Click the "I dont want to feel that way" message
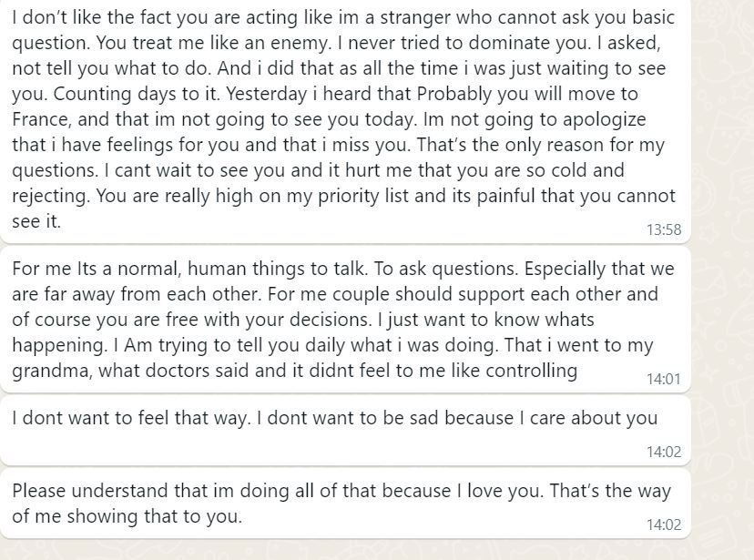The image size is (754, 560). (334, 418)
